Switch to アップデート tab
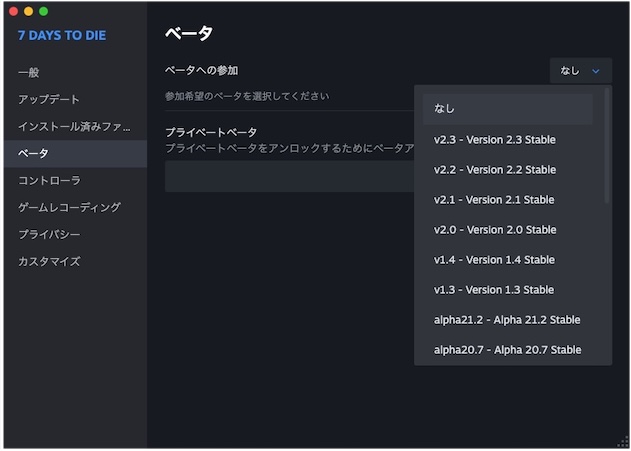 (x=49, y=100)
